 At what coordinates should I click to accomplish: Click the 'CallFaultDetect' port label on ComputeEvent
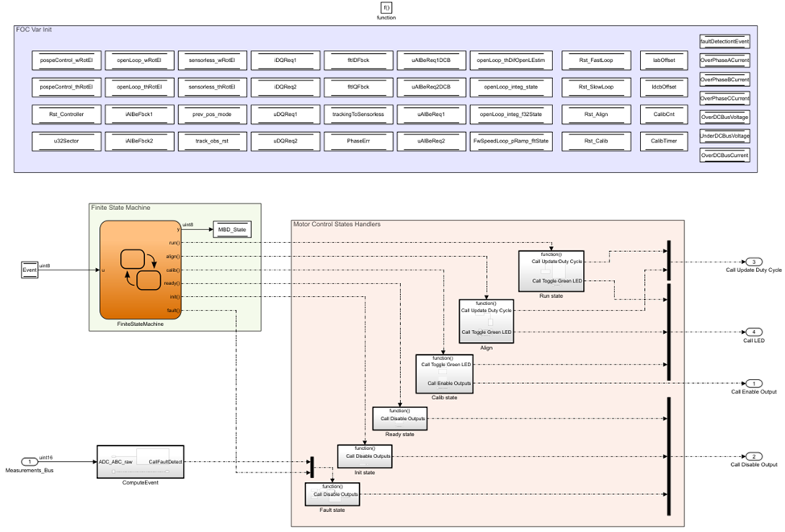(x=165, y=462)
